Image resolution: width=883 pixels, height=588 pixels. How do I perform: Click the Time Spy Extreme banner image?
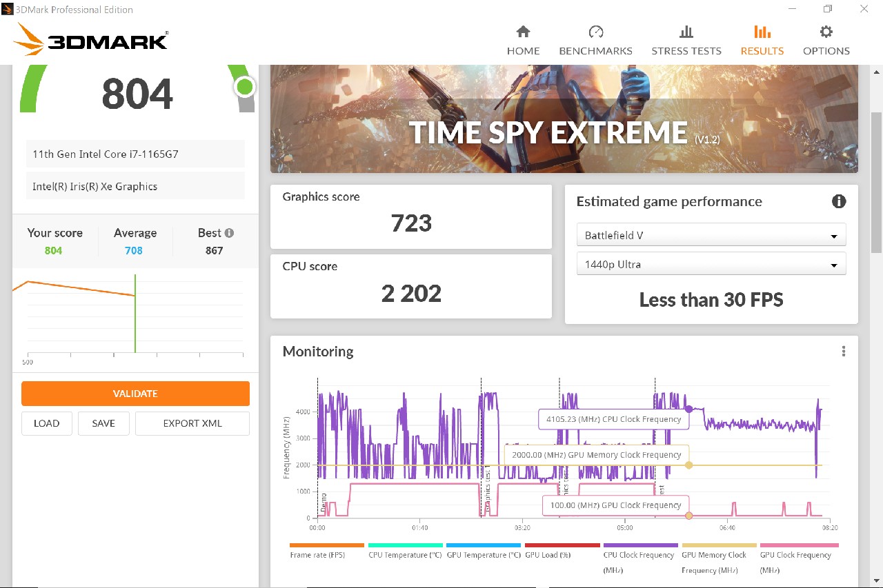point(564,119)
